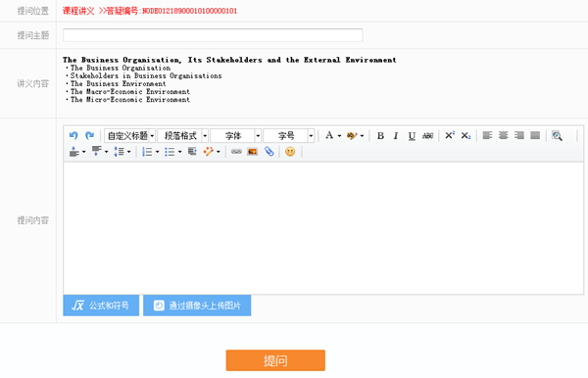The image size is (588, 378).
Task: Center-align text in the editor
Action: 504,135
